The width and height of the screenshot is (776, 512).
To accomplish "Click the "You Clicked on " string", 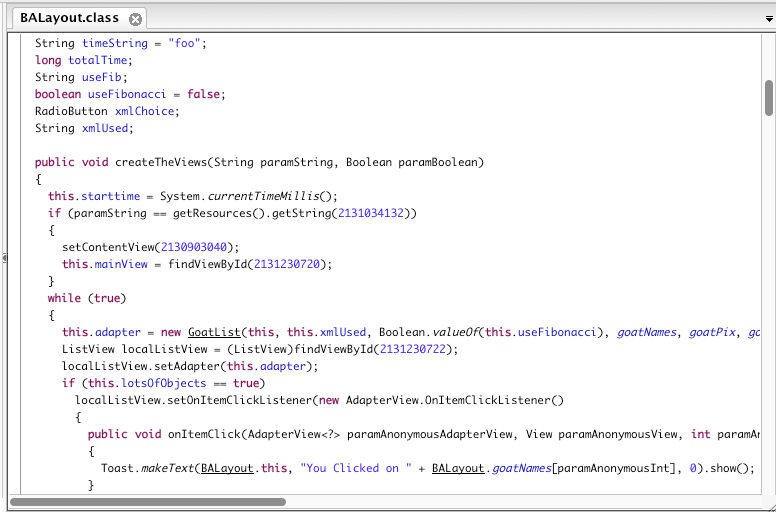I will click(356, 468).
